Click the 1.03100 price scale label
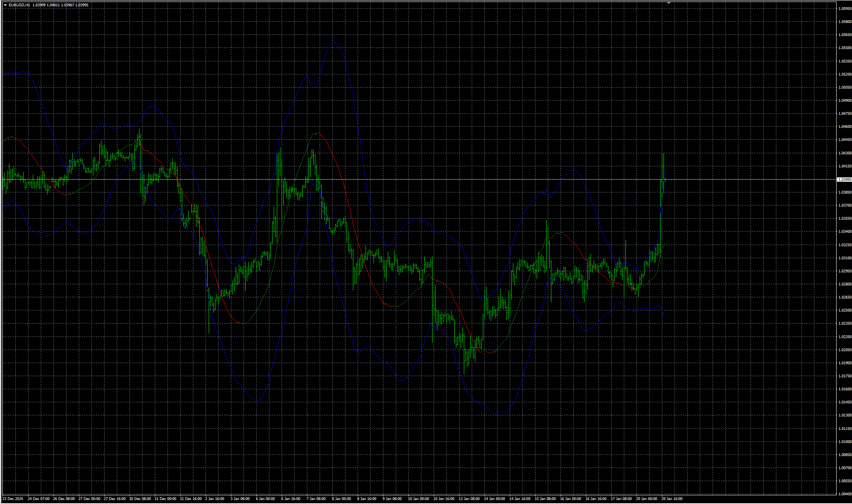This screenshot has width=852, height=504. (845, 258)
